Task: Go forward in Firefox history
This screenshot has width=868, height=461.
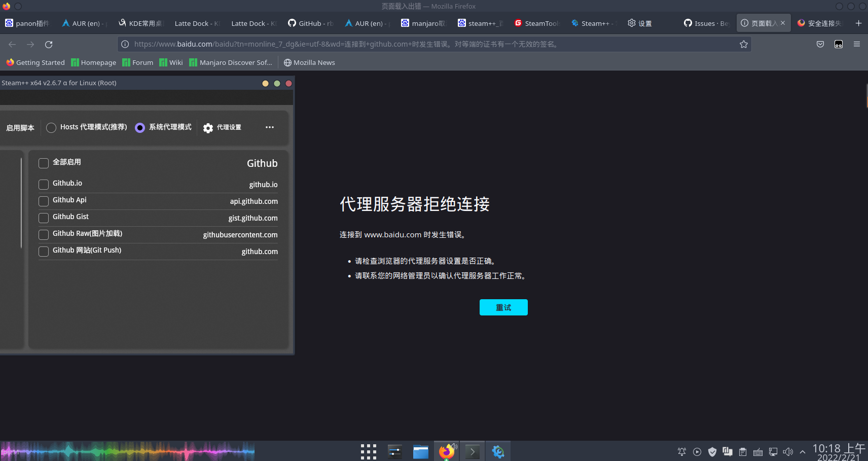Action: pyautogui.click(x=30, y=45)
